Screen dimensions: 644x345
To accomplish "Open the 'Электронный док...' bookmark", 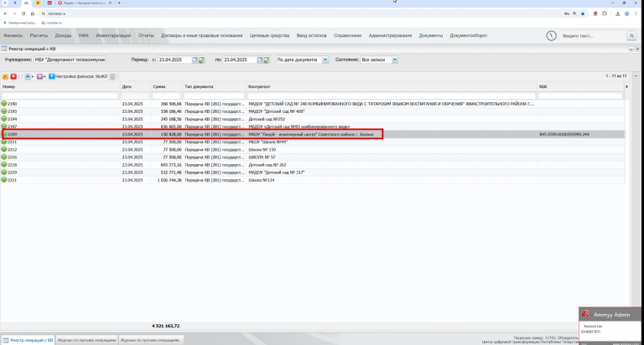I will tap(20, 23).
